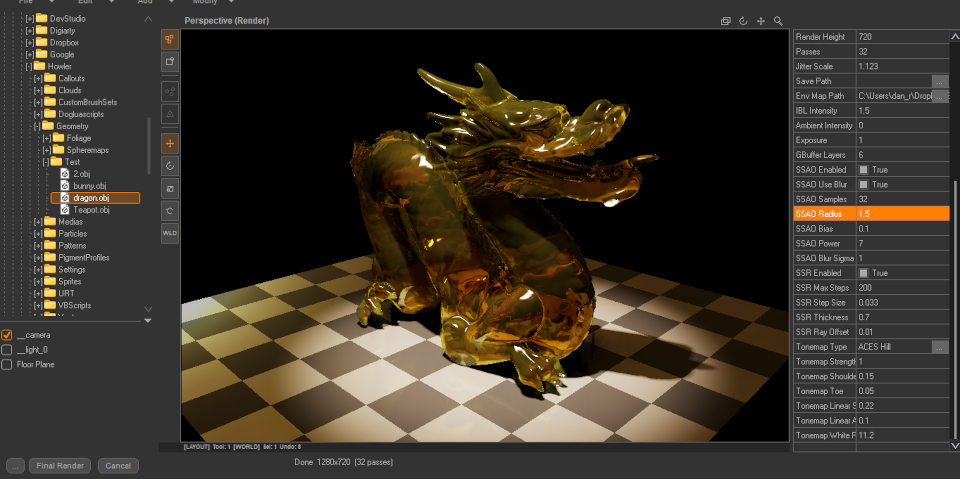Expand the DevStudio folder
This screenshot has width=960, height=480.
30,18
